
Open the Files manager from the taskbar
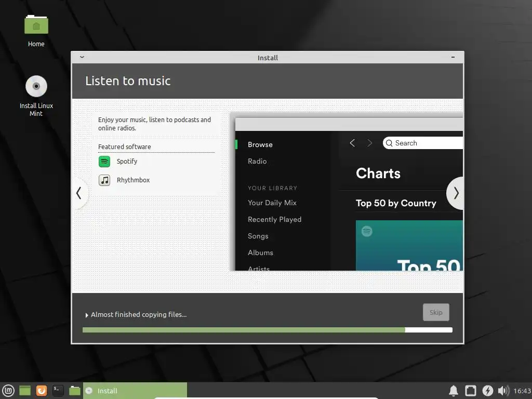pos(75,391)
